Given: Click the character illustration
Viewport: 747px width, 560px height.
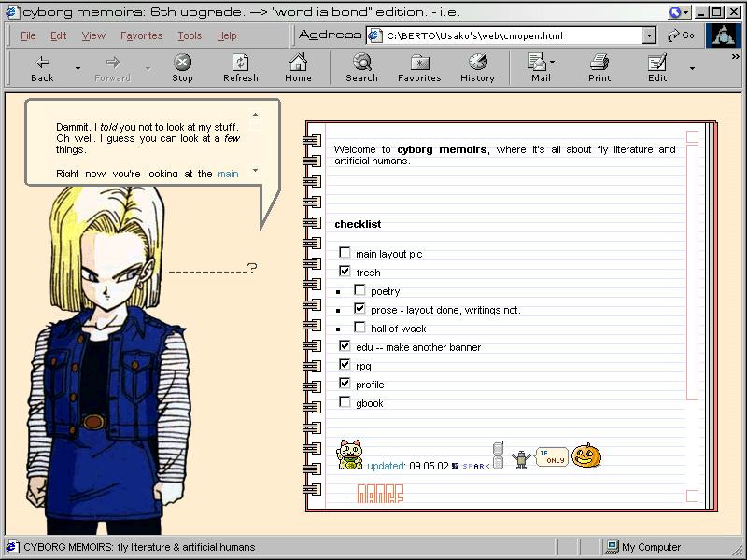Looking at the screenshot, I should [108, 359].
